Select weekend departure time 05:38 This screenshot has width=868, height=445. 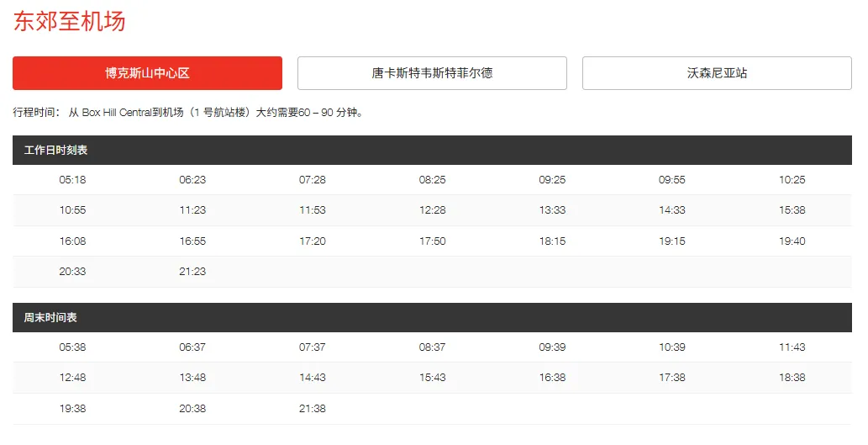coord(73,347)
